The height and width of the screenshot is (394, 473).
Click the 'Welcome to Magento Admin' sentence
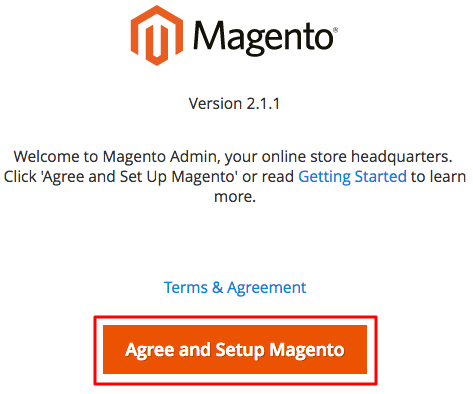click(x=233, y=157)
